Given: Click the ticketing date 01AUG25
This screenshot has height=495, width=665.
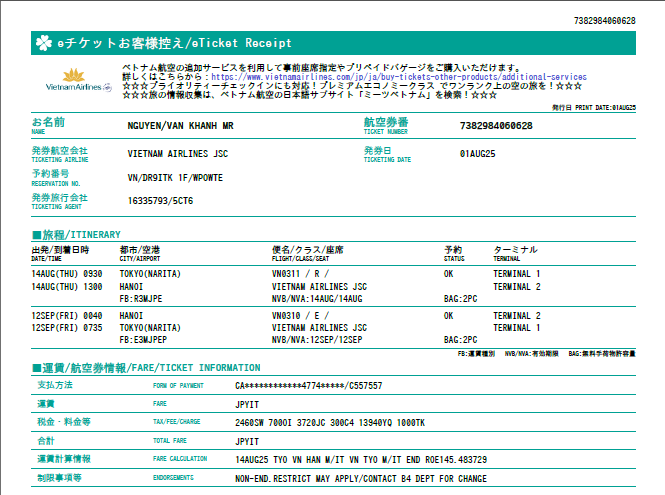Looking at the screenshot, I should click(x=477, y=154).
